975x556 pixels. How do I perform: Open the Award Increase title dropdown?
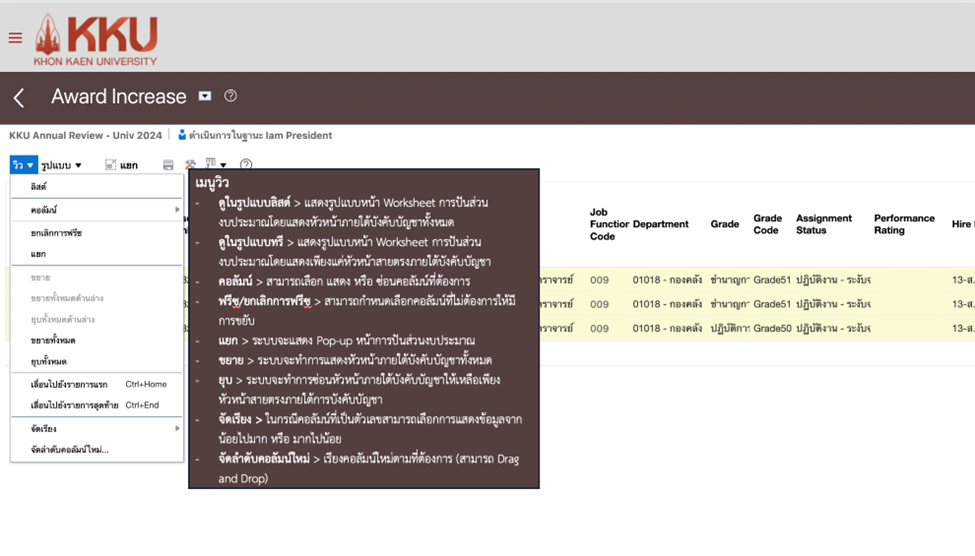coord(205,96)
